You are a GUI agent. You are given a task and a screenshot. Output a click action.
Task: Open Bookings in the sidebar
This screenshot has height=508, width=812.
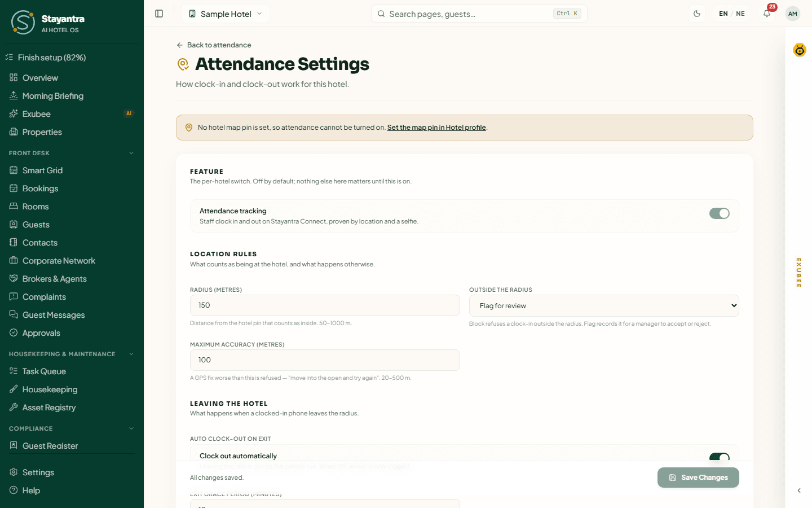[x=72, y=188]
